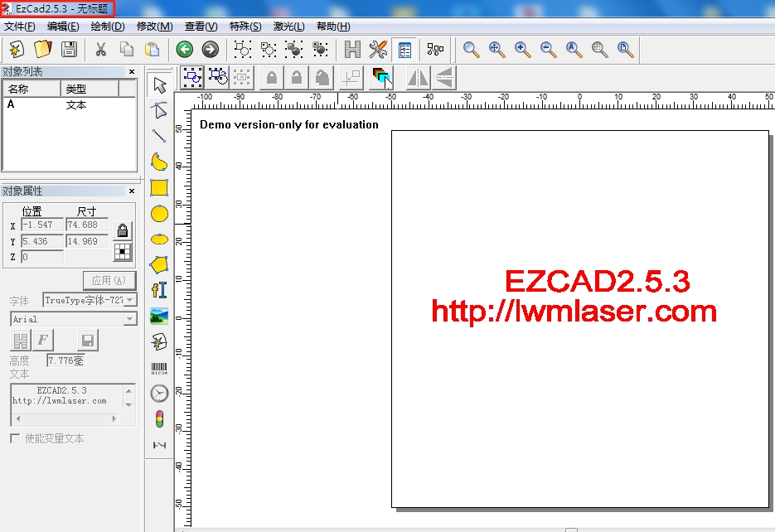Undo with green back arrow
Viewport: 775px width, 532px height.
[x=184, y=50]
